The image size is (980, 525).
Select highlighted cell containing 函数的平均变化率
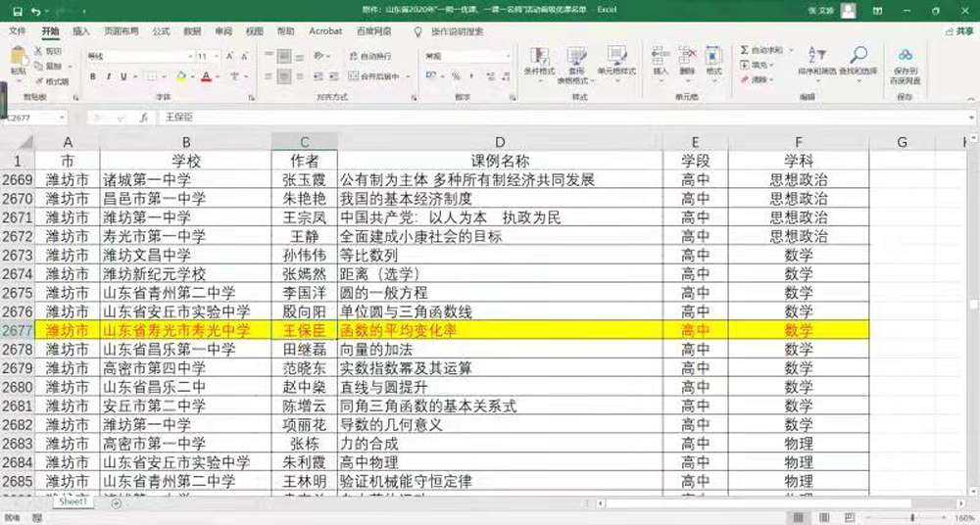(500, 330)
